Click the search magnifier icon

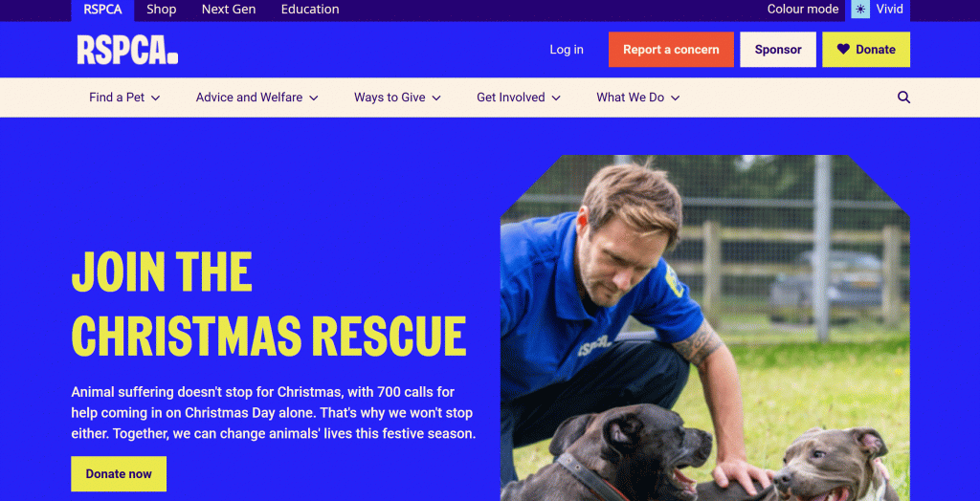coord(903,98)
